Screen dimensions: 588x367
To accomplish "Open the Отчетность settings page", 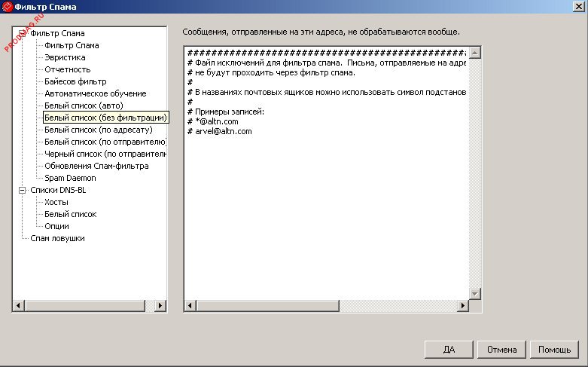I will [x=67, y=69].
